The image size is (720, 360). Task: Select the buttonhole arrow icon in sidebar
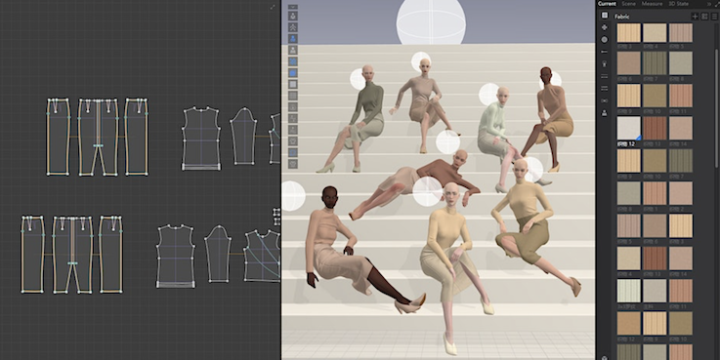(604, 51)
